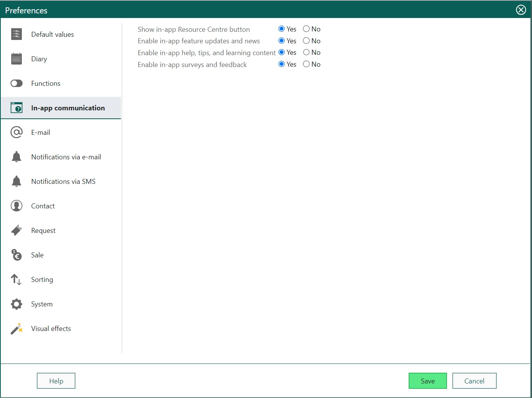This screenshot has height=398, width=532.
Task: Select In-app communication section
Action: click(x=61, y=108)
